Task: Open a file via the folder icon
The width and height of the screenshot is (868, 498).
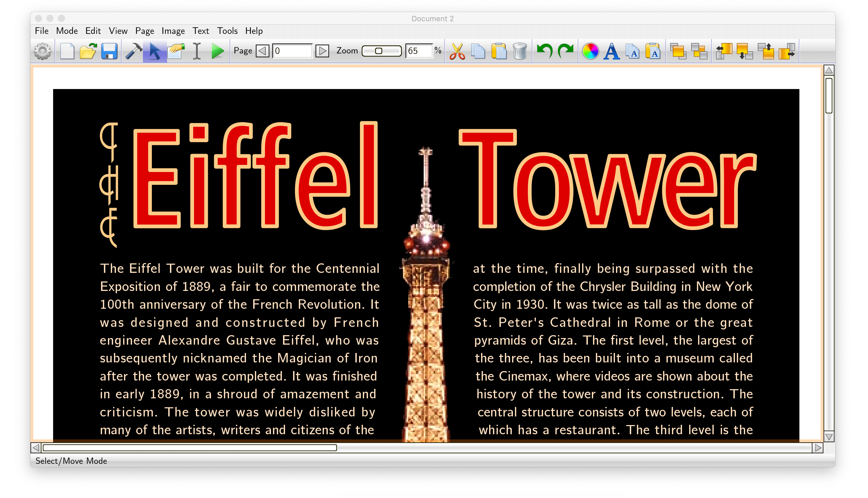Action: pos(88,51)
